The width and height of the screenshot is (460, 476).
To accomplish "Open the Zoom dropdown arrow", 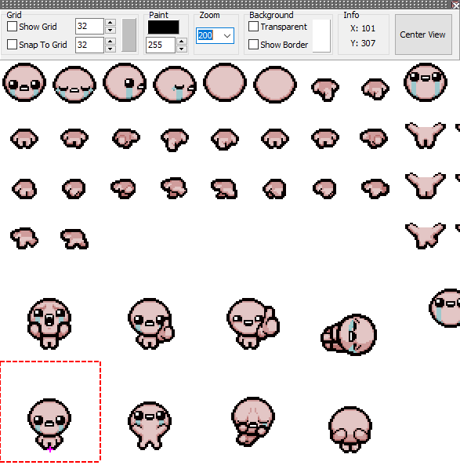I will 227,35.
